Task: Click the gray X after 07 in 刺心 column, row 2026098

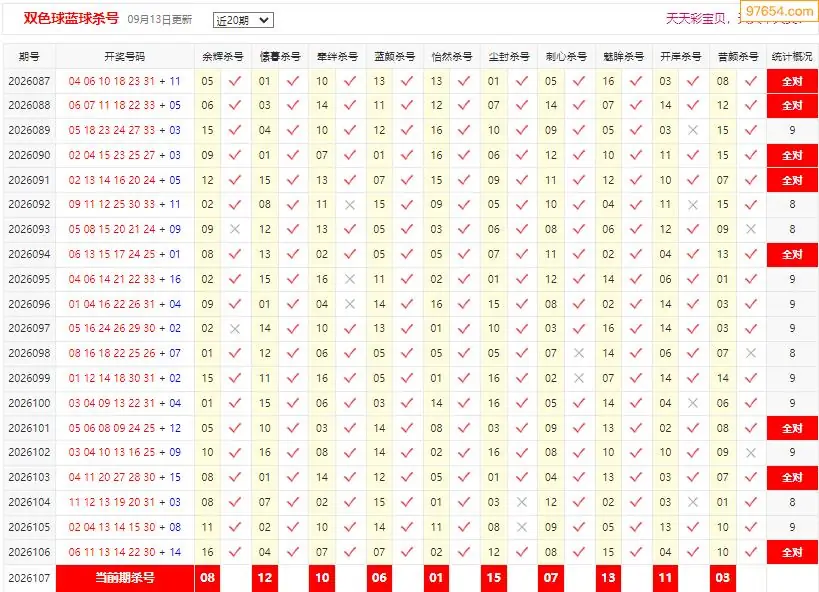Action: click(579, 353)
